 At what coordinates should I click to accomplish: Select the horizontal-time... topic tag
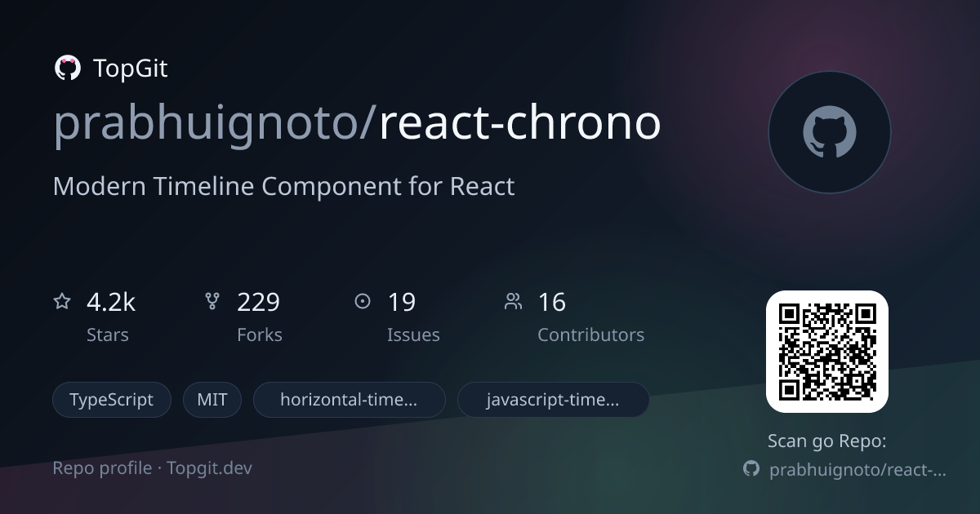[350, 400]
